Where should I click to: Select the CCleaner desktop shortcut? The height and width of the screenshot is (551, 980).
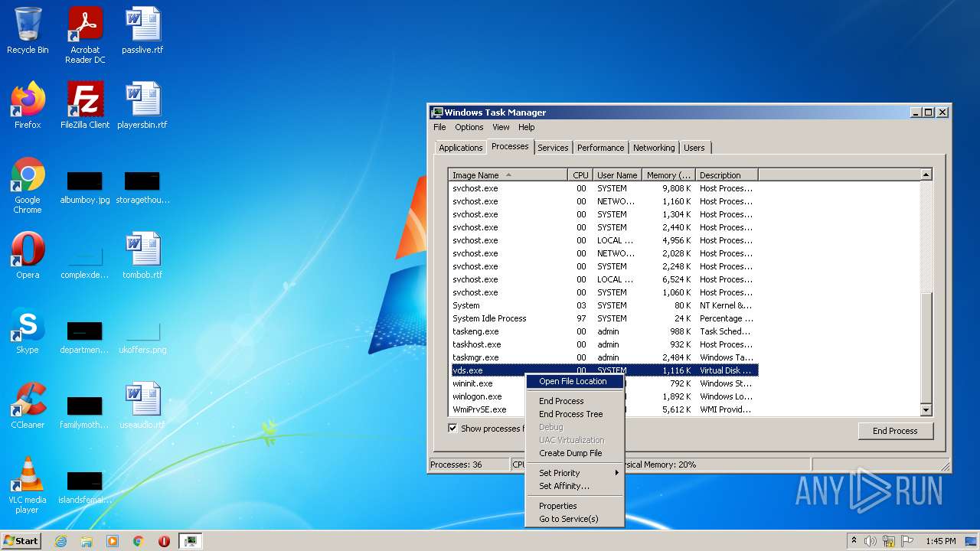[28, 406]
